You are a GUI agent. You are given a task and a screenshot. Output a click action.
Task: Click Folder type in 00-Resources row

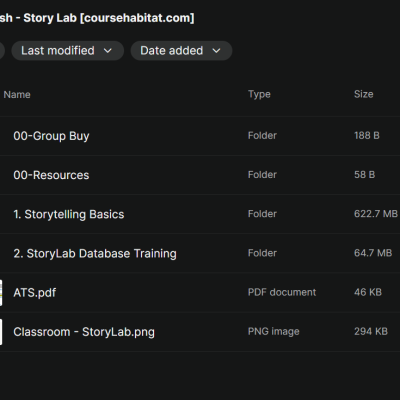(x=262, y=175)
